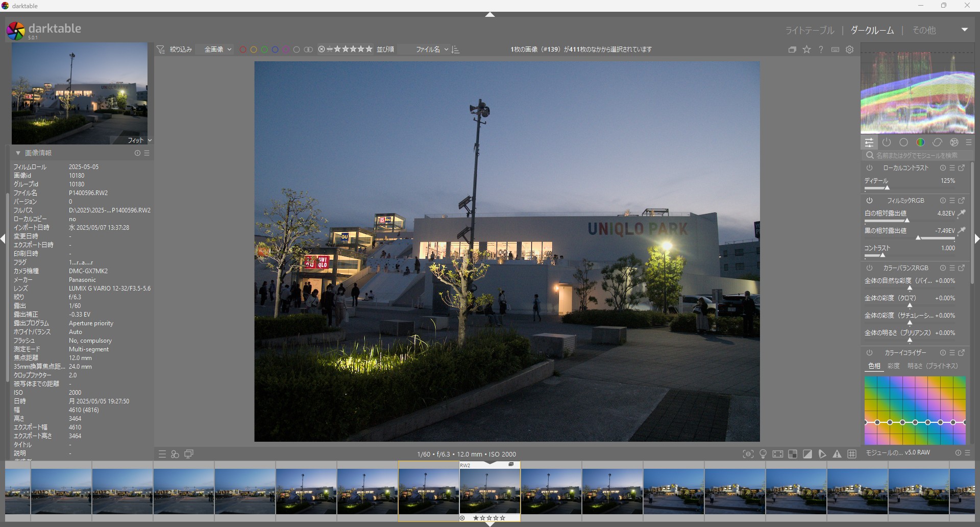980x527 pixels.
Task: Switch to ライトテーブル view
Action: 810,30
